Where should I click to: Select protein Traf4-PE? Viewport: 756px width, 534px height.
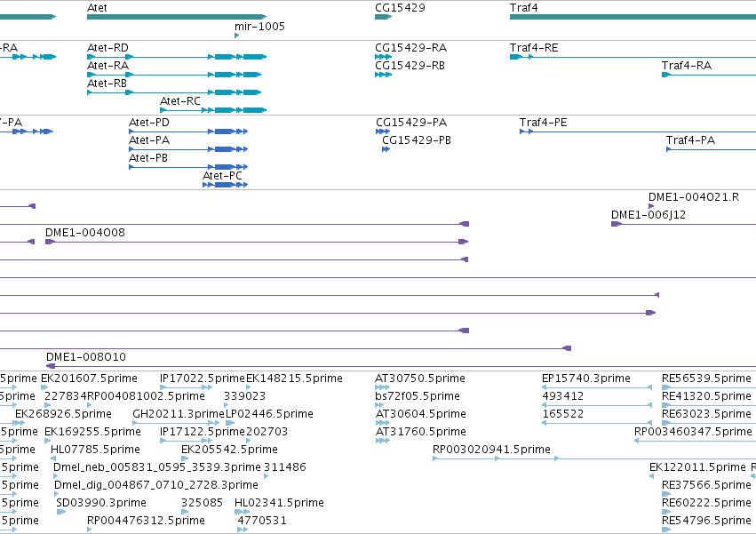(x=637, y=132)
